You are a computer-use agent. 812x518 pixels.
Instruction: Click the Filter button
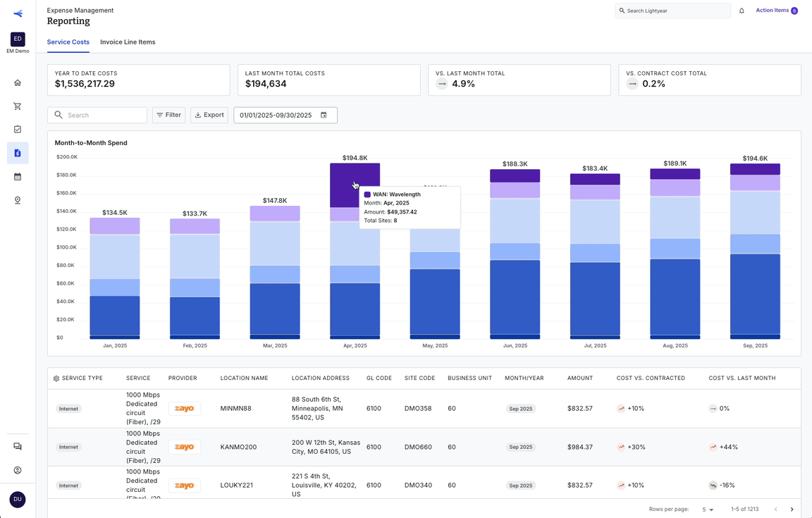click(x=169, y=115)
